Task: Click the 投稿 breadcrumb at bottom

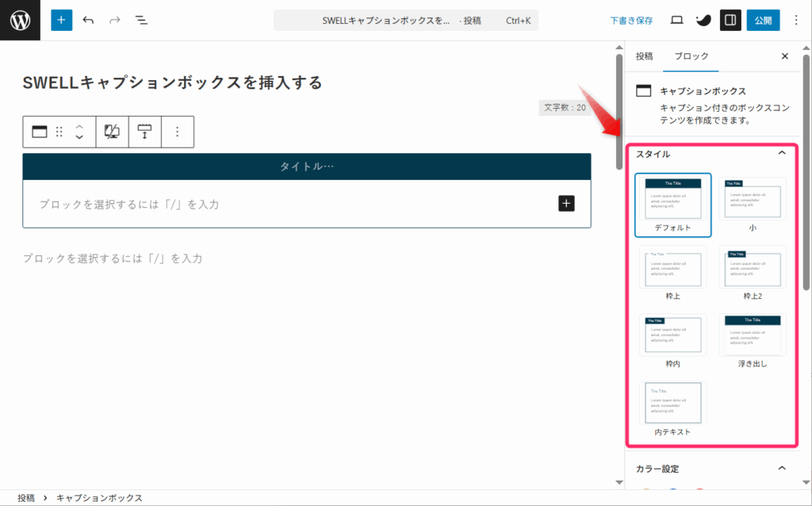Action: 26,498
